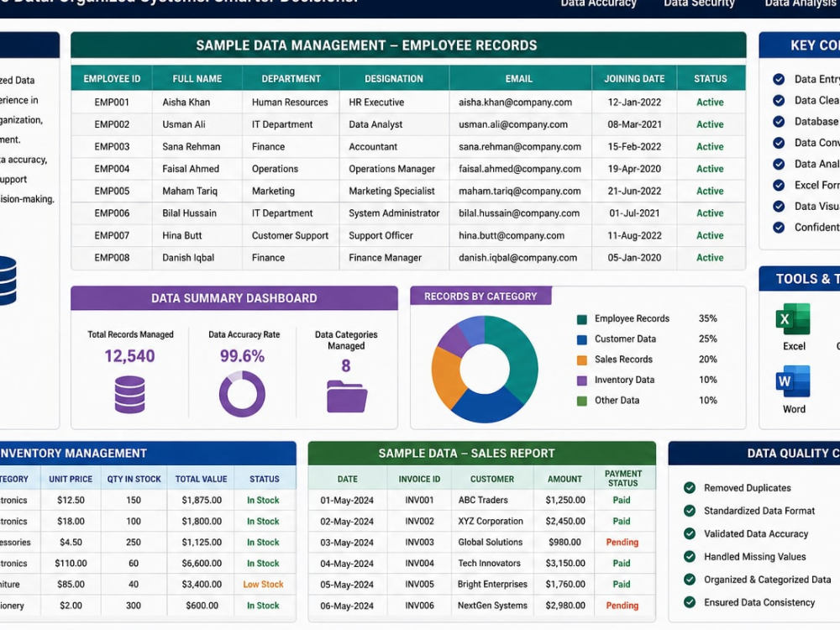This screenshot has width=840, height=630.
Task: Click blue check icon beside Data Conversion
Action: [x=779, y=143]
